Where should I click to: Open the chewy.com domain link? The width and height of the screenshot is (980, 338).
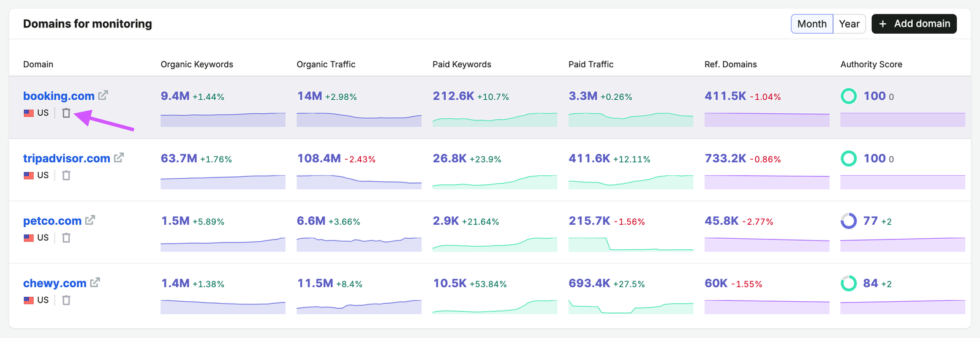[x=55, y=284]
